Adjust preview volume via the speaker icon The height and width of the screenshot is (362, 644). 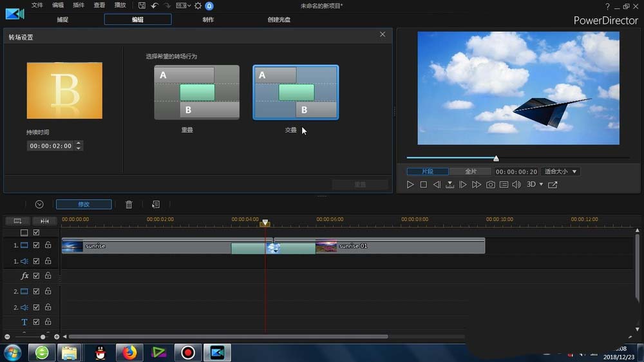[x=516, y=185]
